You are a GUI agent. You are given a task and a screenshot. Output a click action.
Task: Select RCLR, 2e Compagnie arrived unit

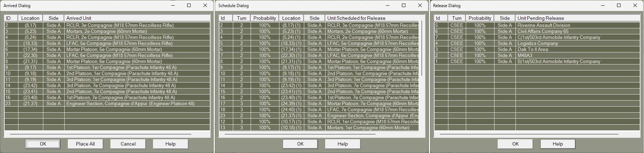107,37
